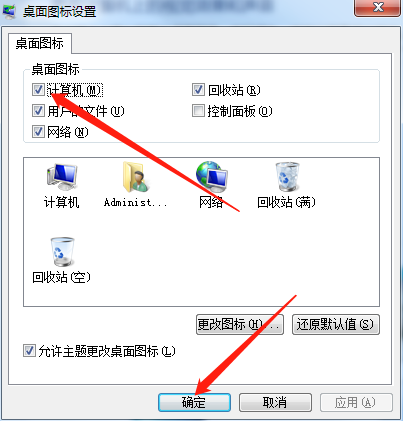Uncheck the 用户的文件(U) checkbox
This screenshot has width=403, height=421.
tap(38, 111)
